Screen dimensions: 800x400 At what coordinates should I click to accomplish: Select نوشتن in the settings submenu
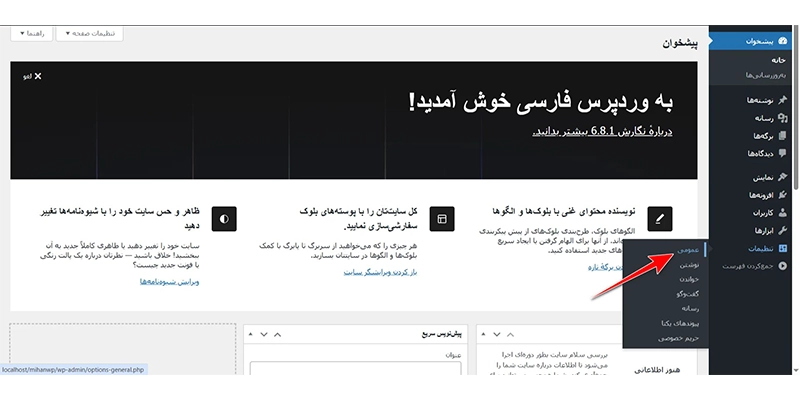(x=689, y=265)
